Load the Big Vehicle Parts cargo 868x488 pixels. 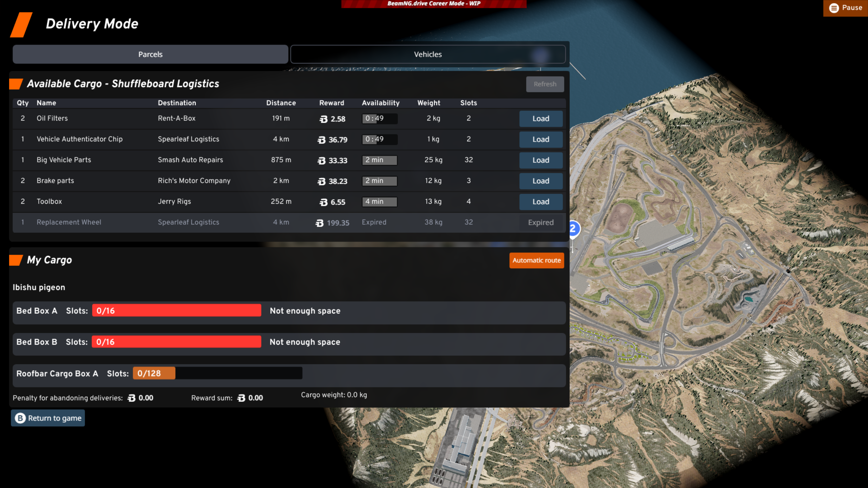541,160
